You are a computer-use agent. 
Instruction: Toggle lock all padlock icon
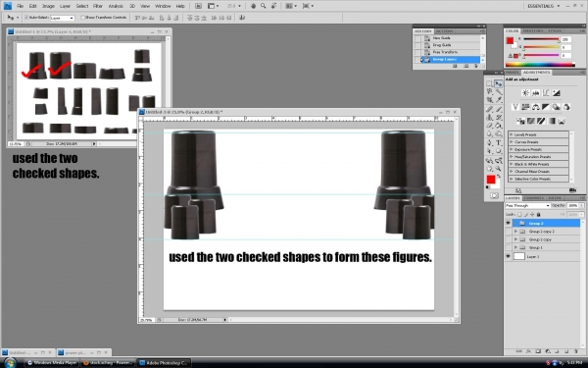(538, 214)
